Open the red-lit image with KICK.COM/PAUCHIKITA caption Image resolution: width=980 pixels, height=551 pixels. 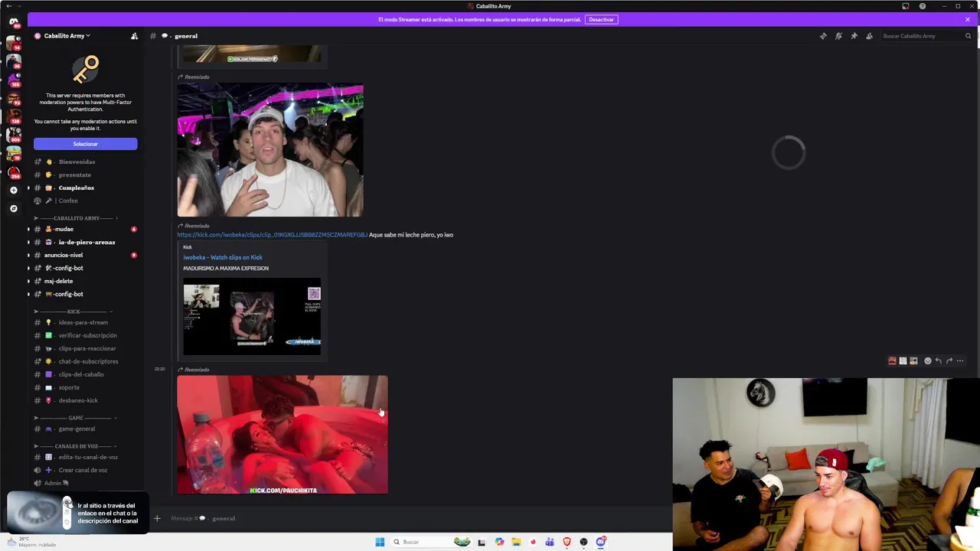click(x=283, y=435)
